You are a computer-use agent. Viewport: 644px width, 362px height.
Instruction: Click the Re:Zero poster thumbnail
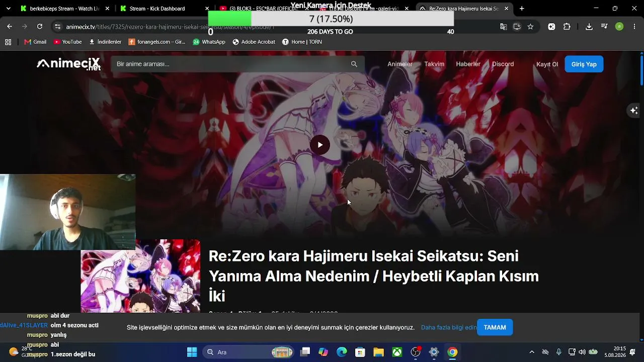point(140,276)
